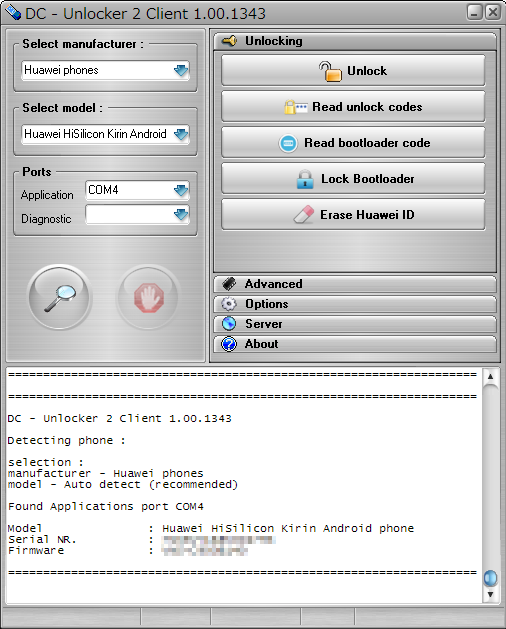Expand the Advanced section
This screenshot has width=506, height=629.
[x=355, y=284]
